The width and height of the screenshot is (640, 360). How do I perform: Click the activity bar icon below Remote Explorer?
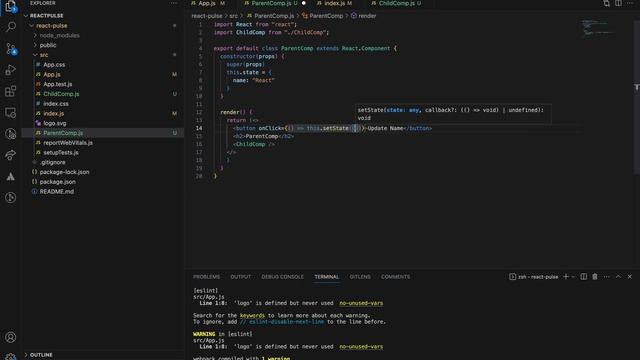(11, 134)
